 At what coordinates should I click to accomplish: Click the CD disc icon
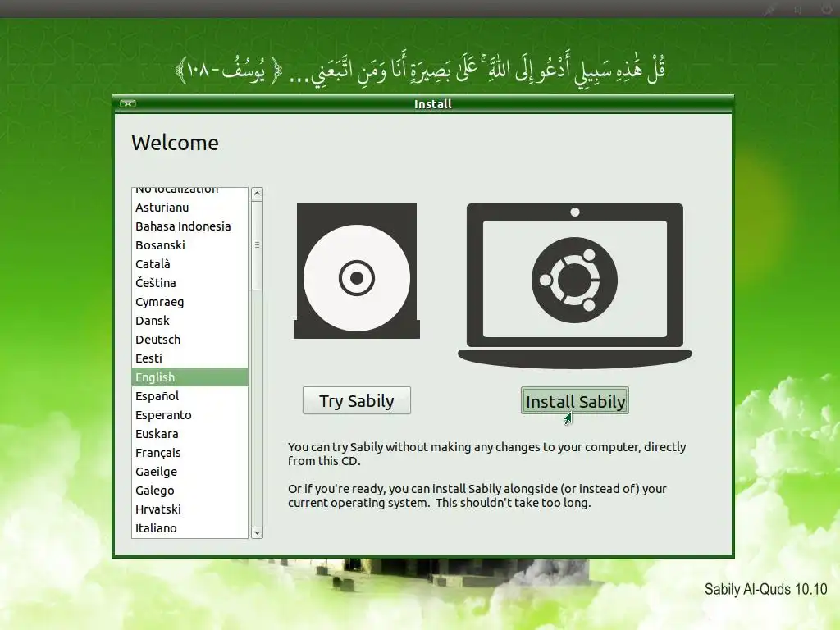[x=357, y=271]
